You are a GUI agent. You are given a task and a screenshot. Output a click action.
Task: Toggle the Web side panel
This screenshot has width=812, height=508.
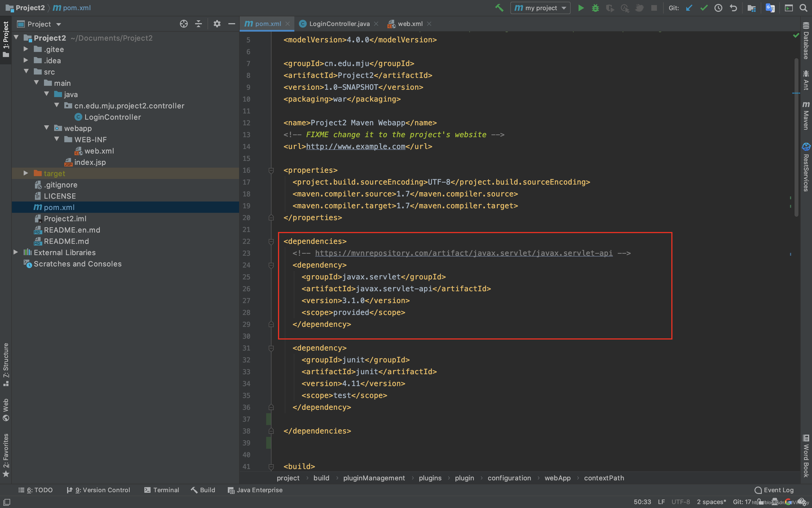[x=6, y=410]
